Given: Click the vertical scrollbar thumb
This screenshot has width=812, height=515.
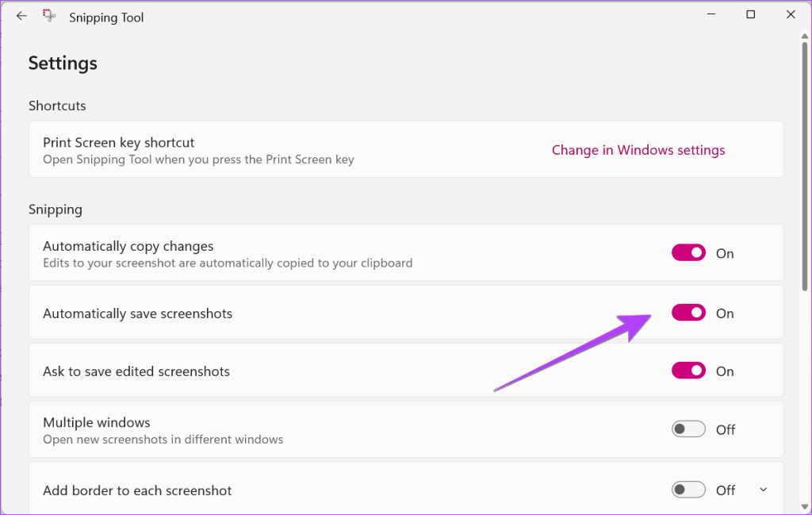Looking at the screenshot, I should pos(804,167).
